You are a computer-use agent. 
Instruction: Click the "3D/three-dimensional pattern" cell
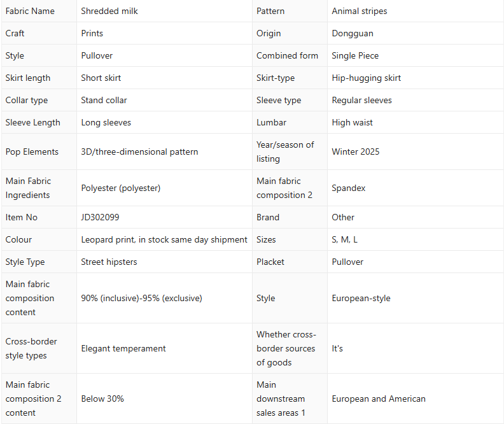tap(139, 152)
